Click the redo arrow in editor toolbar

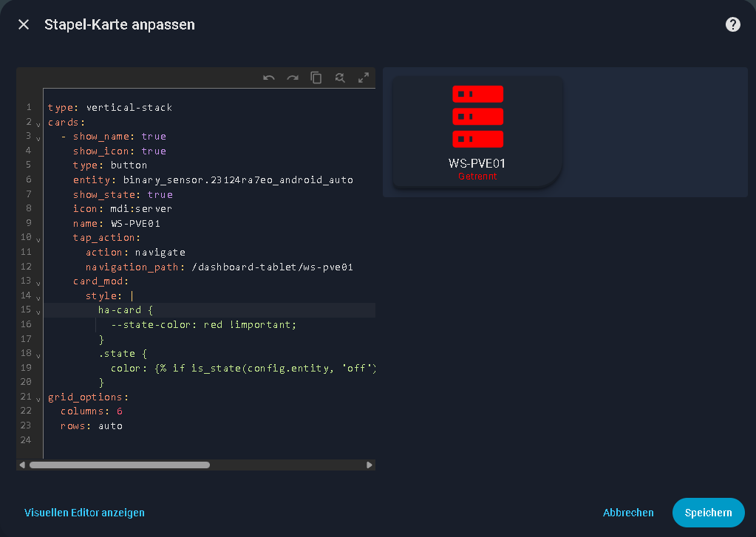click(x=293, y=78)
